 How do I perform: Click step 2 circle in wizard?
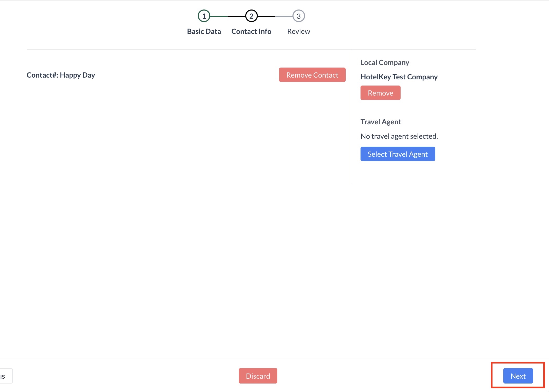[251, 16]
